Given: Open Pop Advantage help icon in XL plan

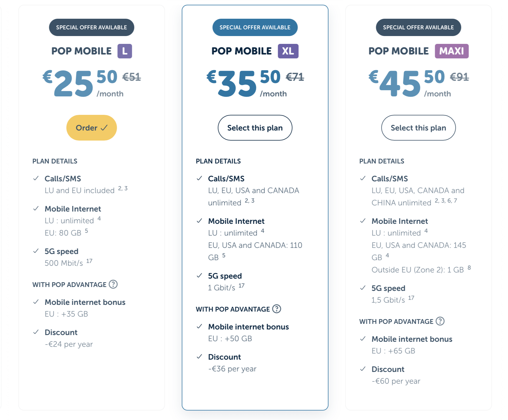Looking at the screenshot, I should click(277, 309).
